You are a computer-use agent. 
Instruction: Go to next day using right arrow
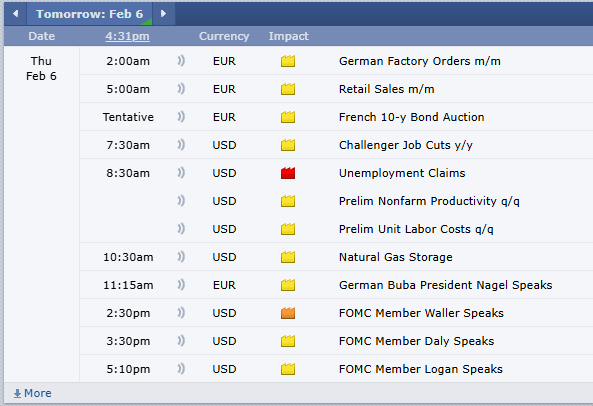click(x=163, y=14)
